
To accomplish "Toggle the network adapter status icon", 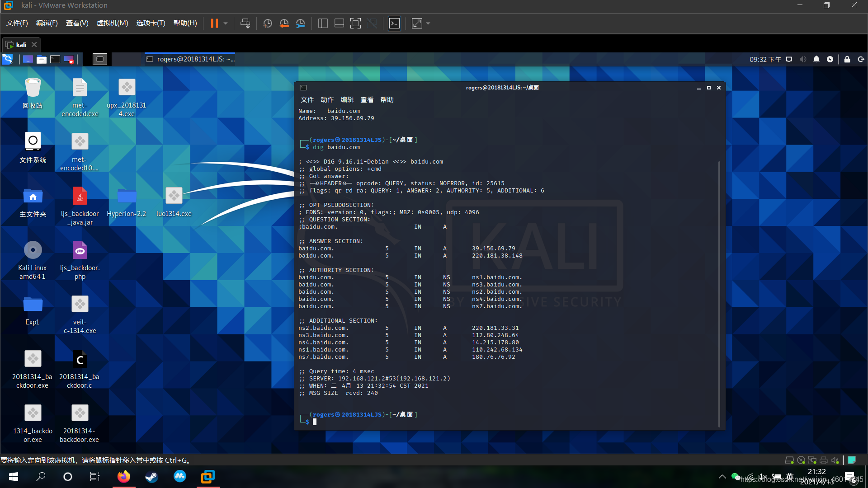I will (812, 460).
